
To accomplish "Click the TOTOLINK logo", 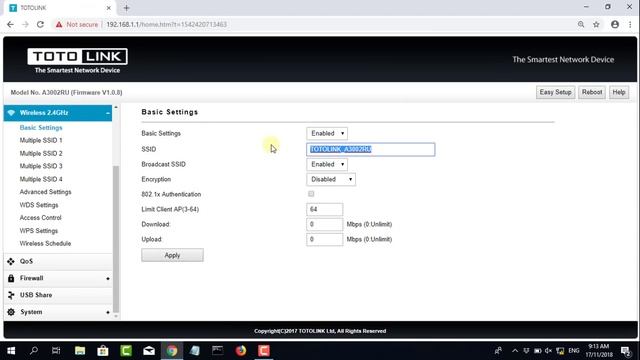I will [x=77, y=61].
